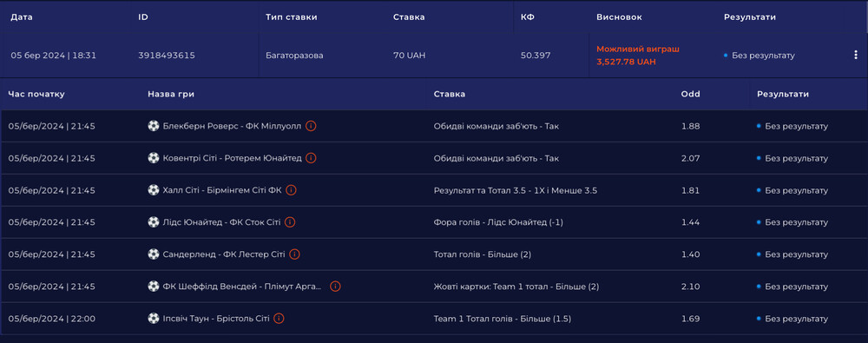Click the Час початку column header

(x=36, y=94)
